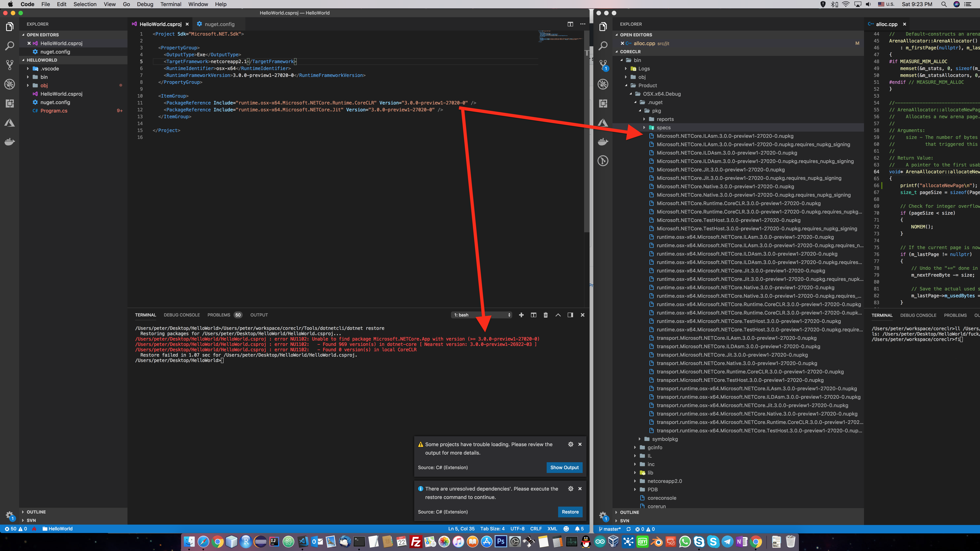The height and width of the screenshot is (551, 980).
Task: Click CRLF in the status bar
Action: click(536, 529)
